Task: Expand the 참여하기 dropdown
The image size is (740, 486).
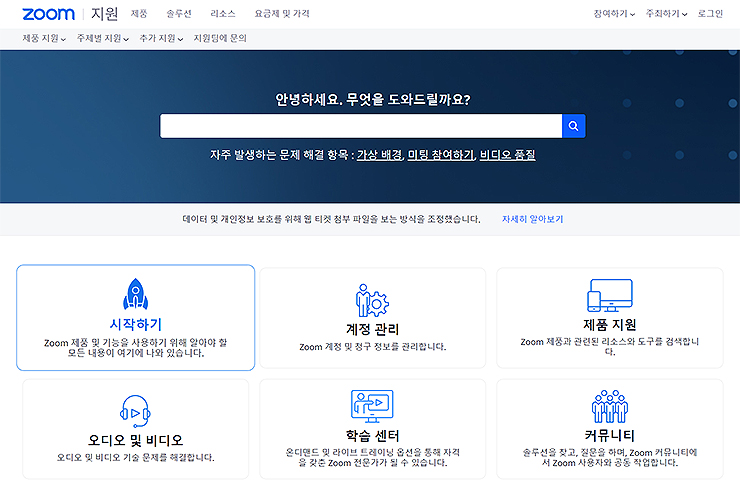Action: click(614, 14)
